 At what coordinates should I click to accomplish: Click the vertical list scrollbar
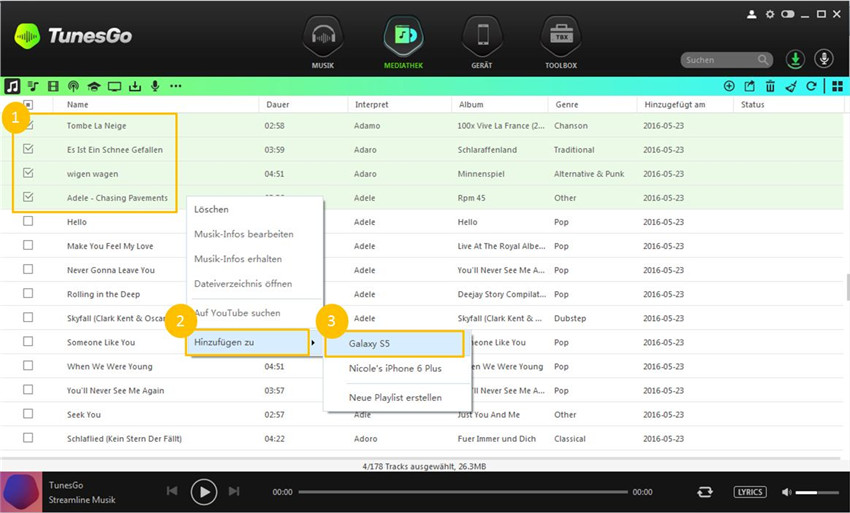coord(847,287)
